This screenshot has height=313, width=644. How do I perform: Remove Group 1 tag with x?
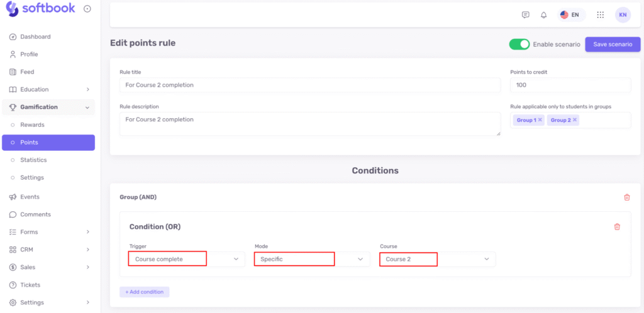tap(540, 120)
